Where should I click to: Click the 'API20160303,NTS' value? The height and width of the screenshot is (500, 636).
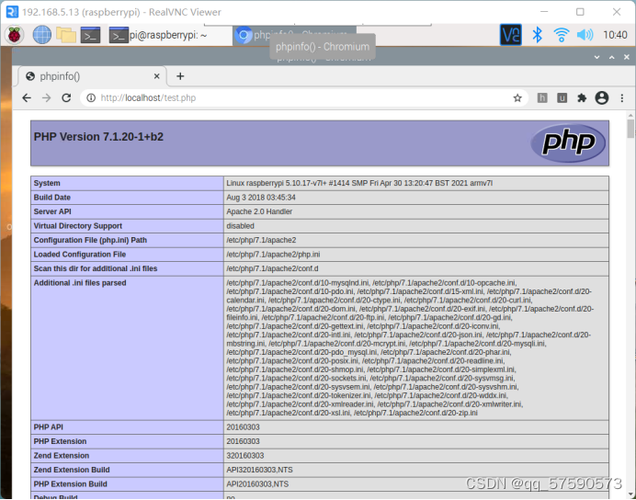point(257,484)
